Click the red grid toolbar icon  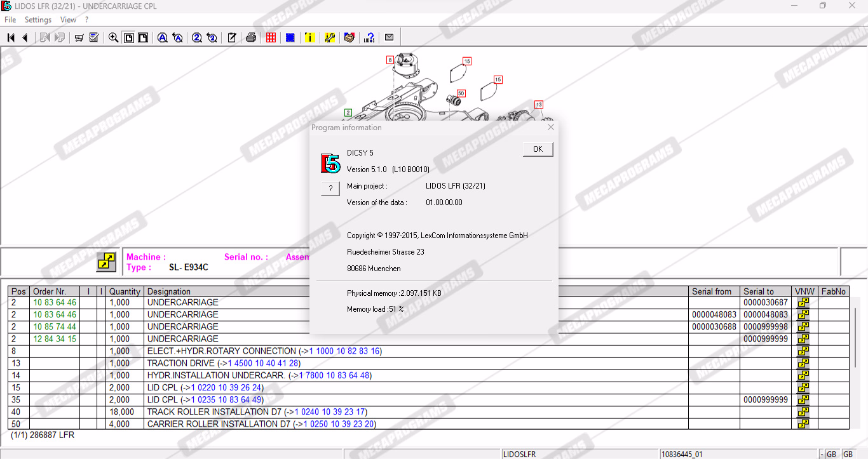(x=271, y=37)
